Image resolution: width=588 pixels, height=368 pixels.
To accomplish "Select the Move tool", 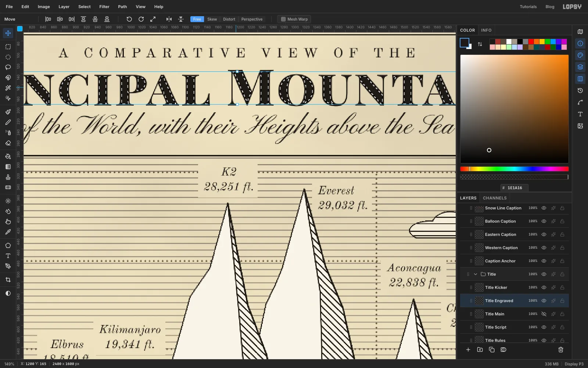I will [8, 33].
